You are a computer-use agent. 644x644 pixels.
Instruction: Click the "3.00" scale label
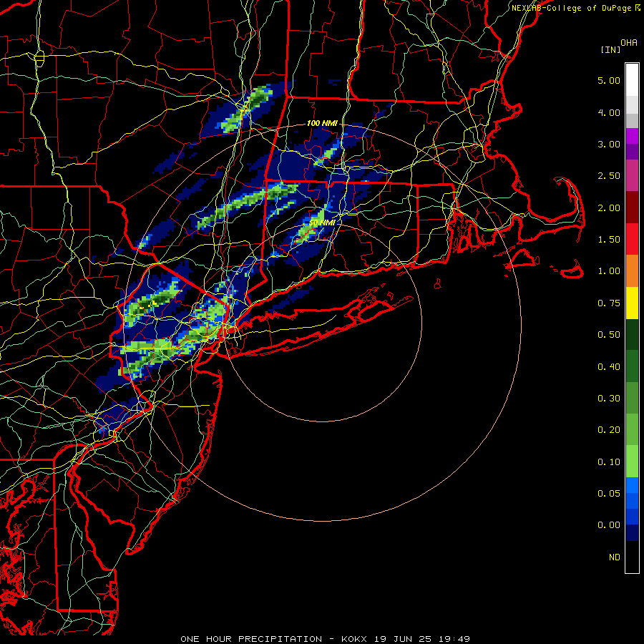point(609,144)
